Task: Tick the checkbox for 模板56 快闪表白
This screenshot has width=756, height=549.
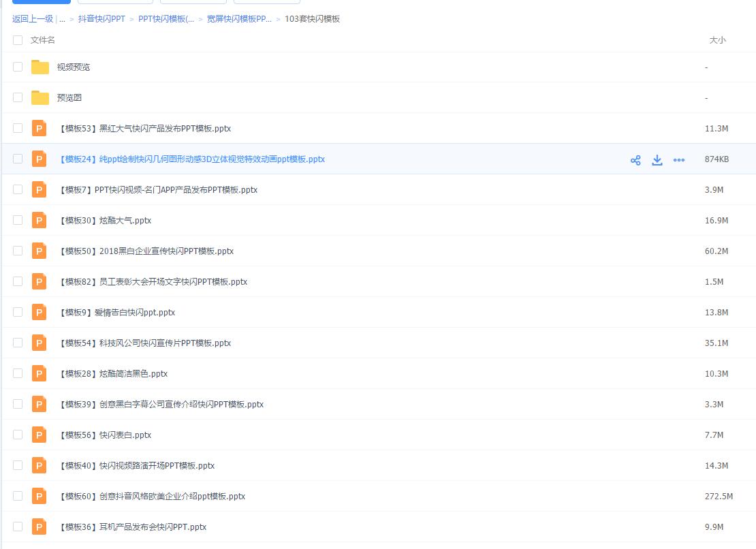Action: pyautogui.click(x=18, y=435)
